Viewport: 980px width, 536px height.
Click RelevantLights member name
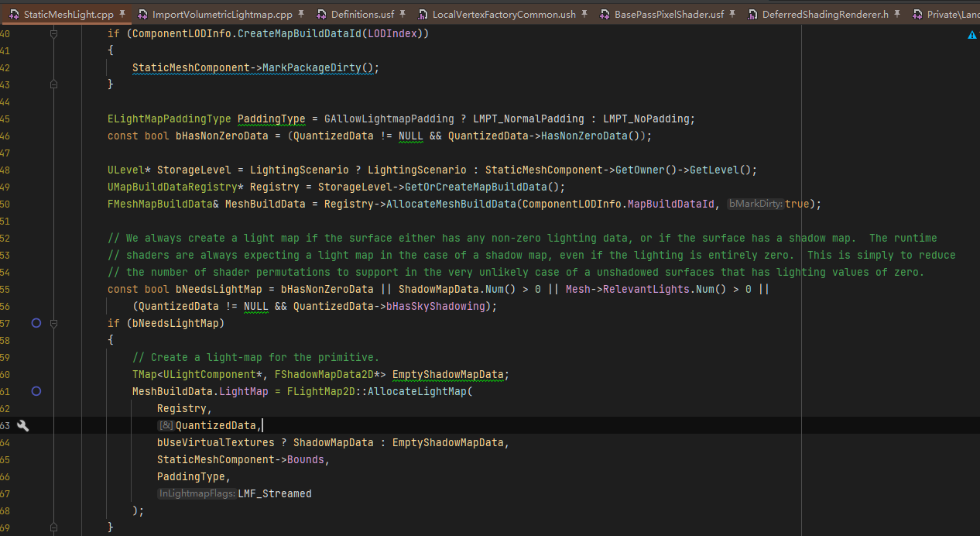pos(646,289)
